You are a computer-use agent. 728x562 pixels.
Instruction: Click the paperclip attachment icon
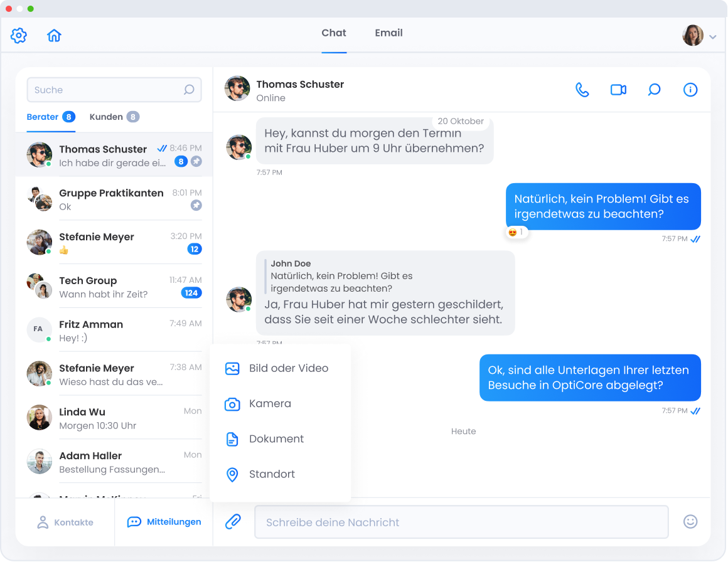233,521
